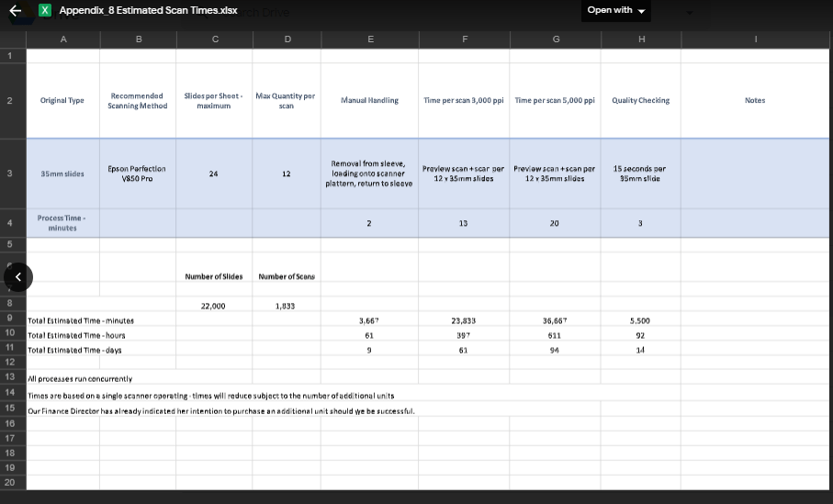Click 'Total Estimated Time - days' row label
Viewport: 833px width, 504px height.
point(74,351)
